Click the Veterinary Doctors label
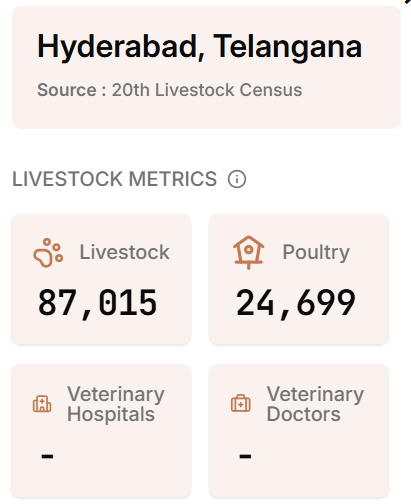Image resolution: width=411 pixels, height=504 pixels. click(x=315, y=404)
